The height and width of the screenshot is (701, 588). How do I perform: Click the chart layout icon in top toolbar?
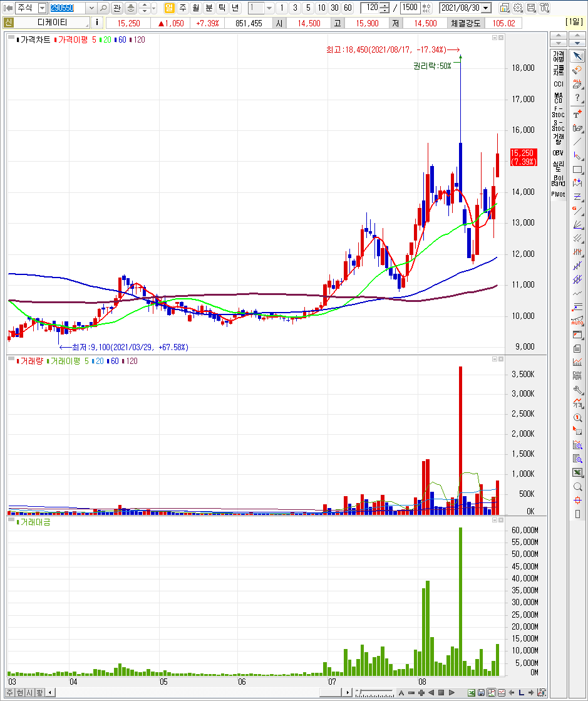click(505, 8)
